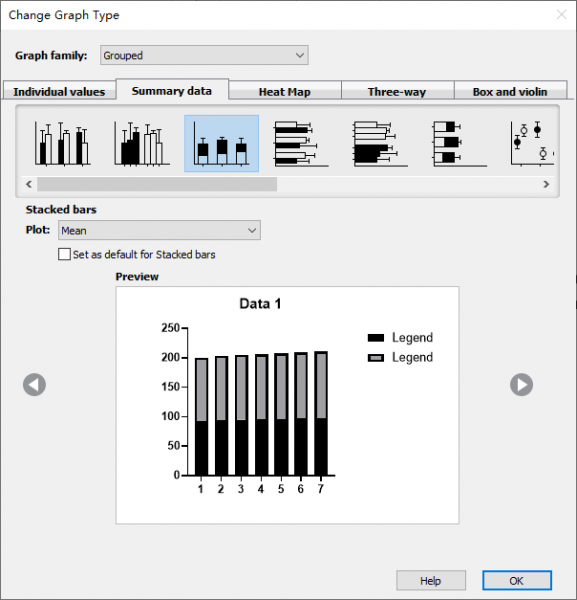
Task: Switch to Heat Map tab
Action: click(x=285, y=91)
